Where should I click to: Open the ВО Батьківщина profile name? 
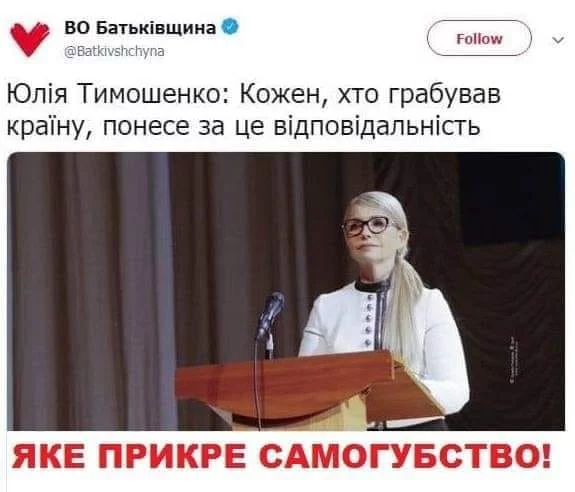point(140,28)
